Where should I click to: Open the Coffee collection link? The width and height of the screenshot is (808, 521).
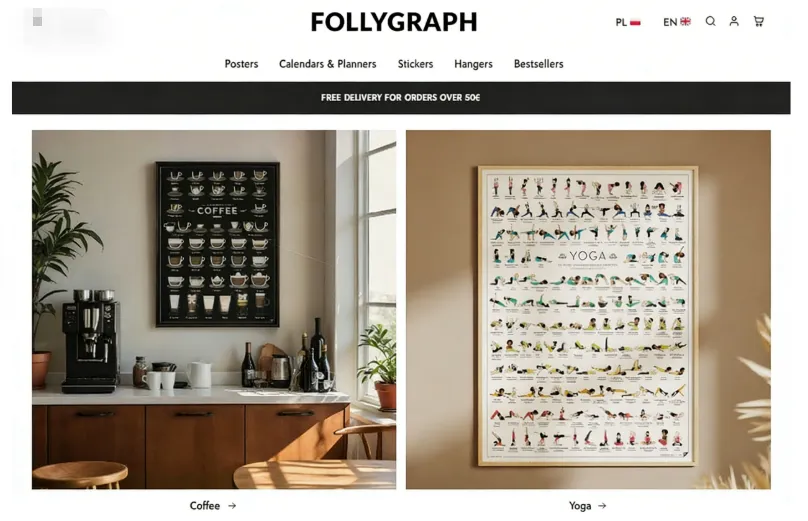(x=205, y=506)
